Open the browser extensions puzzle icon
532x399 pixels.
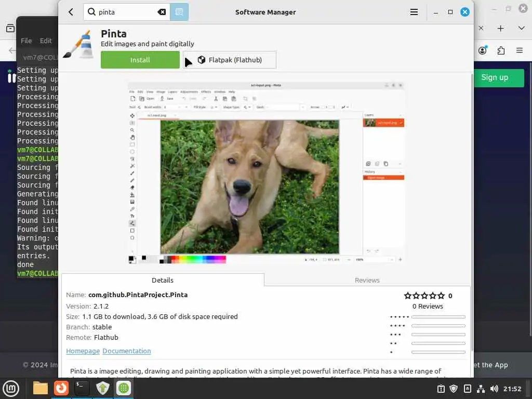click(501, 50)
